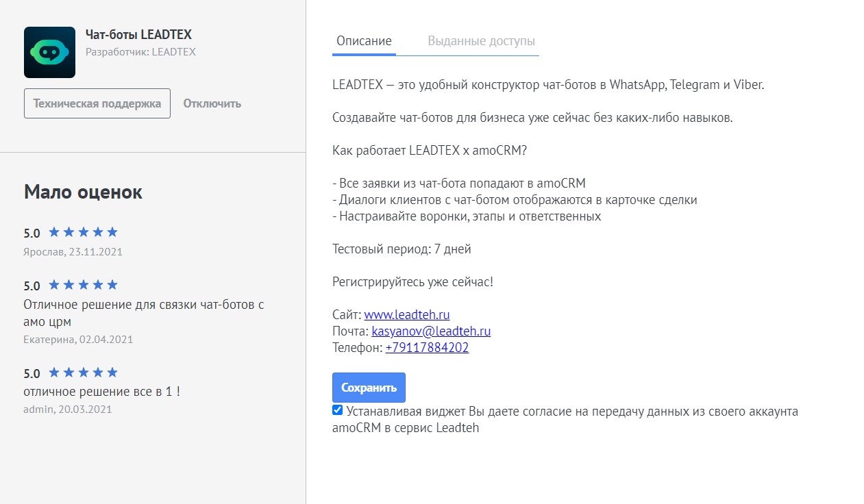864x504 pixels.
Task: Click the star rating of admin's review
Action: coord(83,373)
